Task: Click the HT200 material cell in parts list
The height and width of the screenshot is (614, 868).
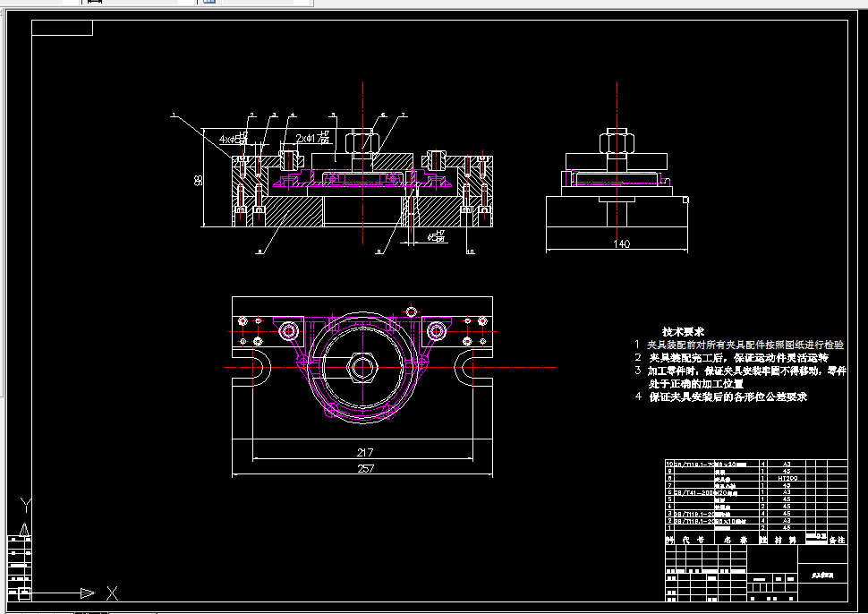Action: click(x=787, y=478)
